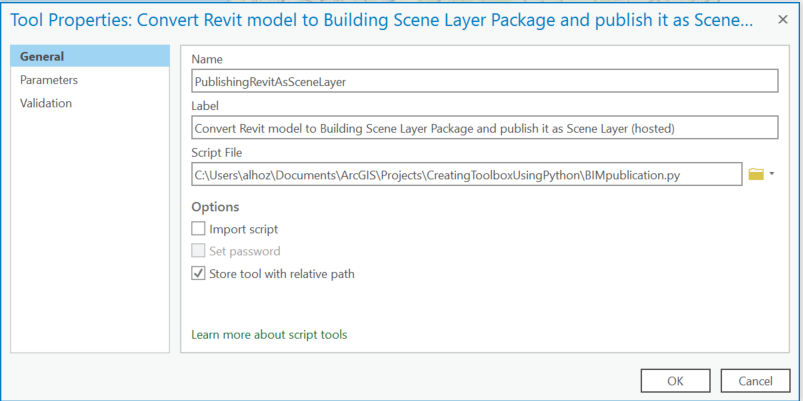Click into the Name text field
Image resolution: width=803 pixels, height=401 pixels.
pos(484,81)
